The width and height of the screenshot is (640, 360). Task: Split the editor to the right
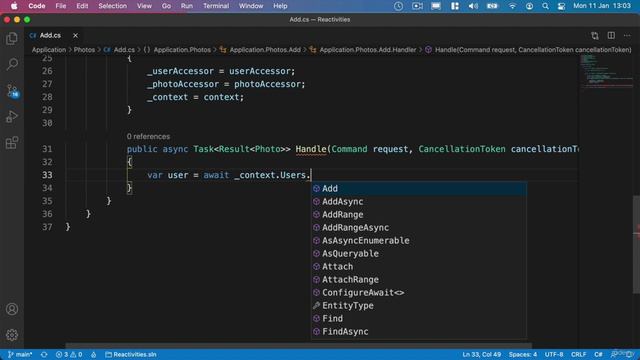[611, 36]
